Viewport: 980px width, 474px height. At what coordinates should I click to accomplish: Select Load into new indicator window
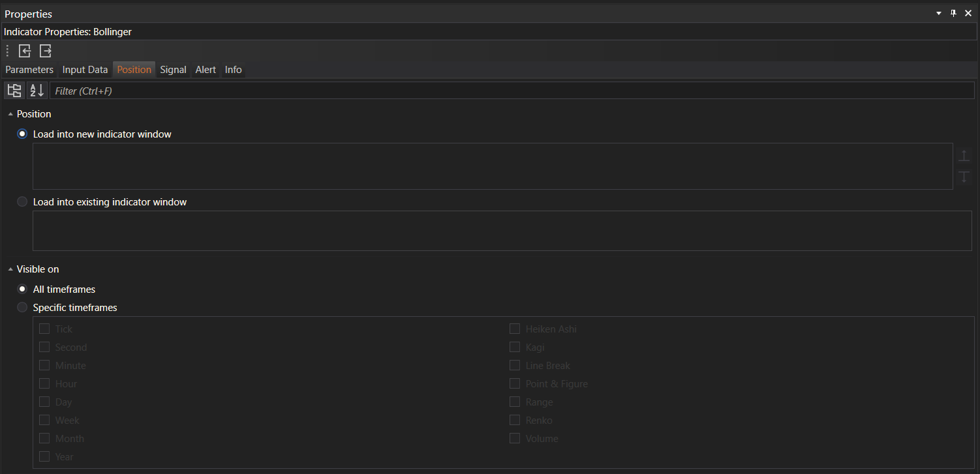(22, 134)
